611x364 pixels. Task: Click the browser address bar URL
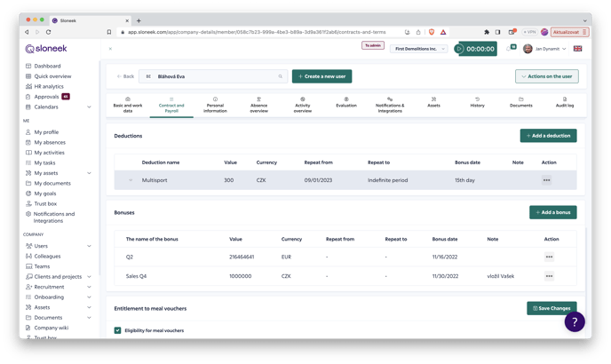(x=257, y=32)
